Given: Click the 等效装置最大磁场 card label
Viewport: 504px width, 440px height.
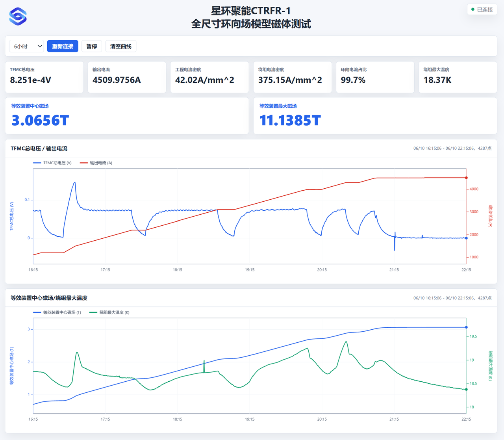Looking at the screenshot, I should click(x=278, y=106).
